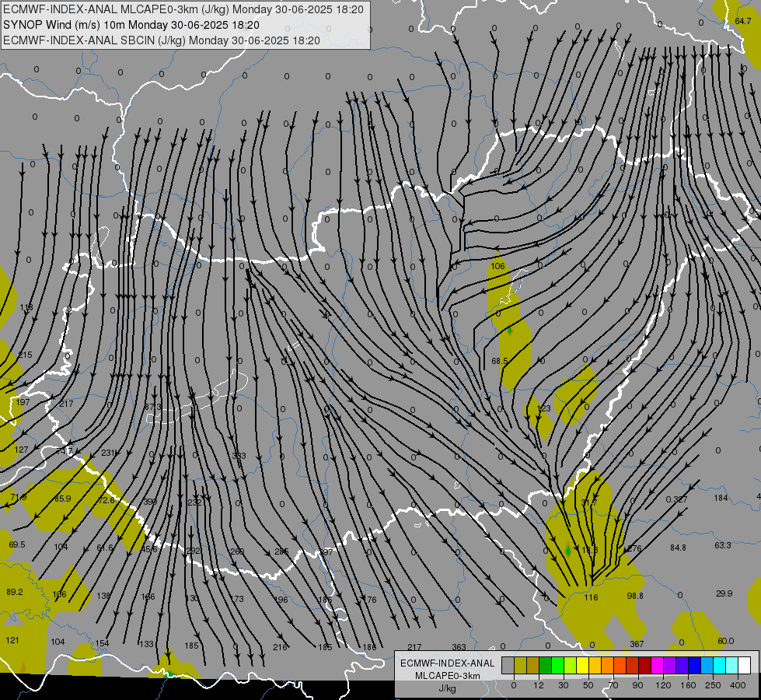This screenshot has width=761, height=700.
Task: Click the 367 value on the map
Action: point(637,644)
